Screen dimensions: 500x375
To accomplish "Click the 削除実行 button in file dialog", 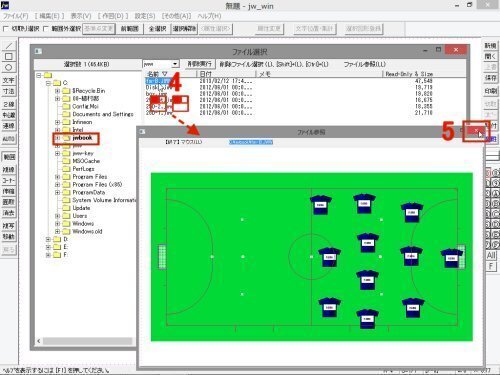I will coord(199,64).
